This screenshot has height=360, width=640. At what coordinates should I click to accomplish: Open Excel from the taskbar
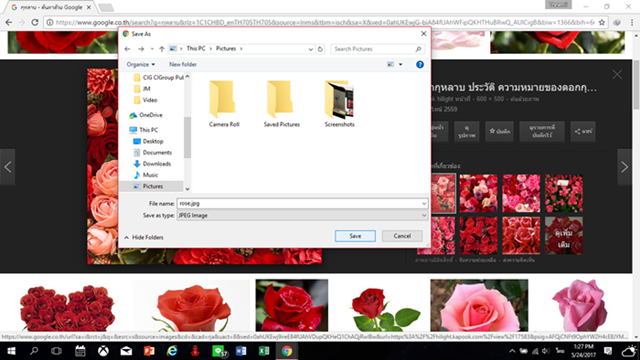(264, 351)
